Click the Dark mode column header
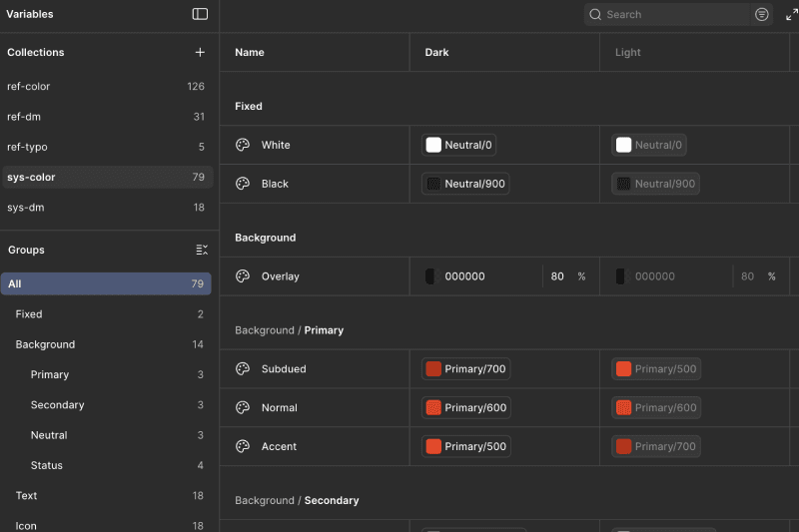Viewport: 799px width, 532px height. [x=436, y=53]
